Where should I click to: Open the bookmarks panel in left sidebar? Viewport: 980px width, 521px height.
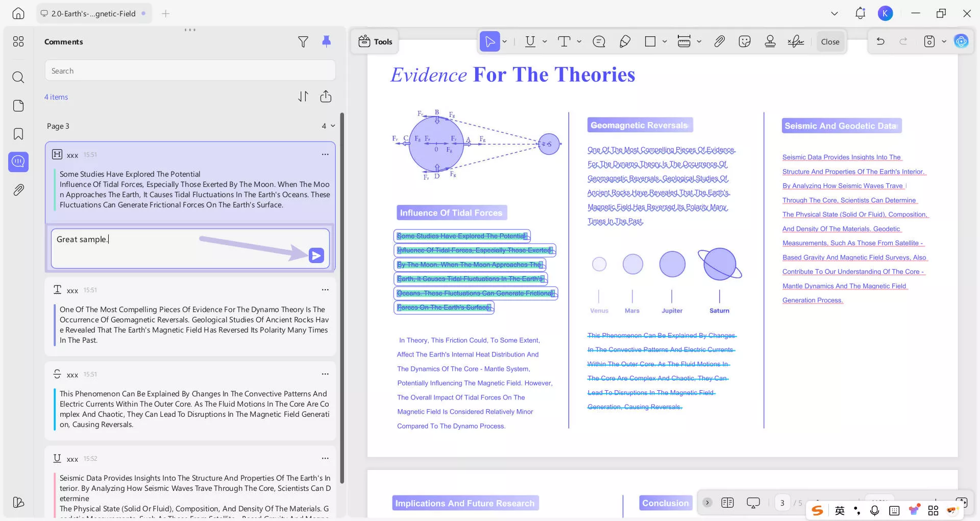point(18,134)
